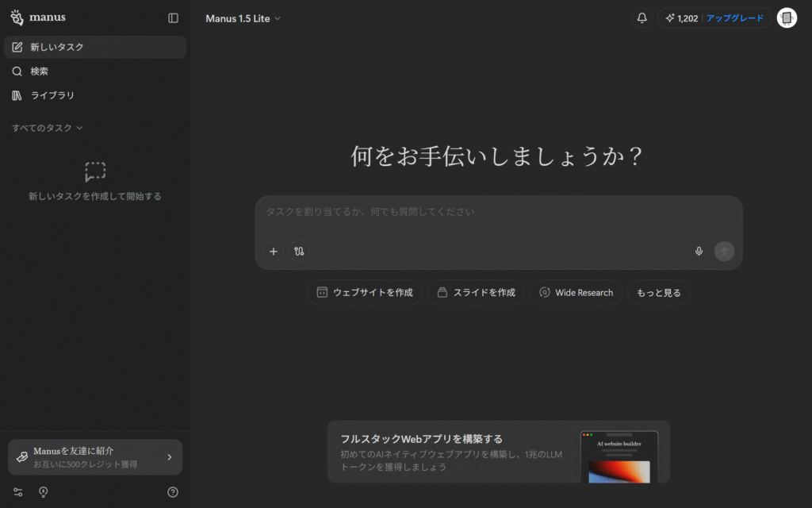Open the help question mark icon
Image resolution: width=812 pixels, height=508 pixels.
[x=173, y=492]
